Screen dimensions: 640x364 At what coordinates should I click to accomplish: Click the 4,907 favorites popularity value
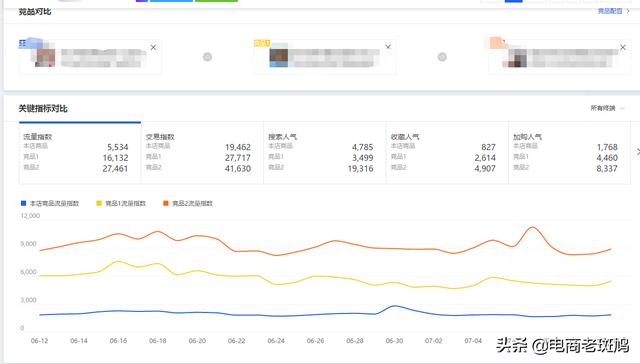tap(485, 169)
